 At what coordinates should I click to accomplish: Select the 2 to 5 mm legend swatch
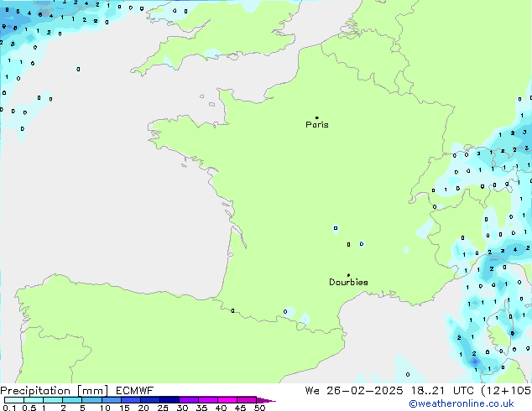[72, 400]
